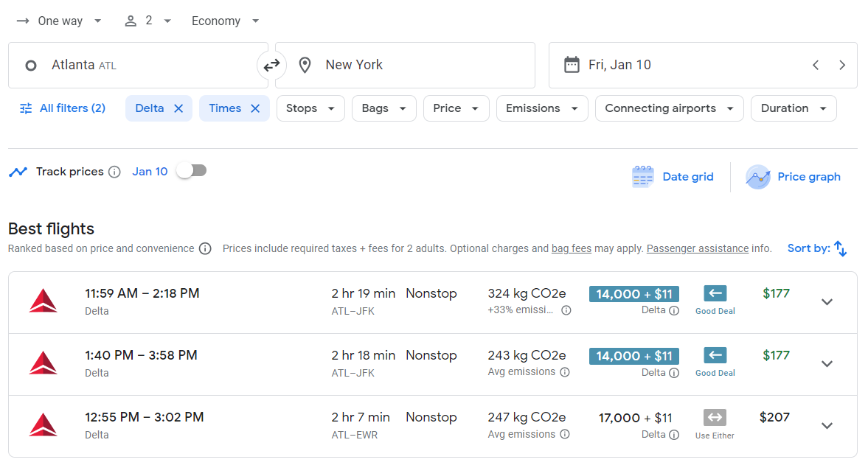Image resolution: width=868 pixels, height=465 pixels.
Task: Remove the Times filter chip
Action: [x=255, y=108]
